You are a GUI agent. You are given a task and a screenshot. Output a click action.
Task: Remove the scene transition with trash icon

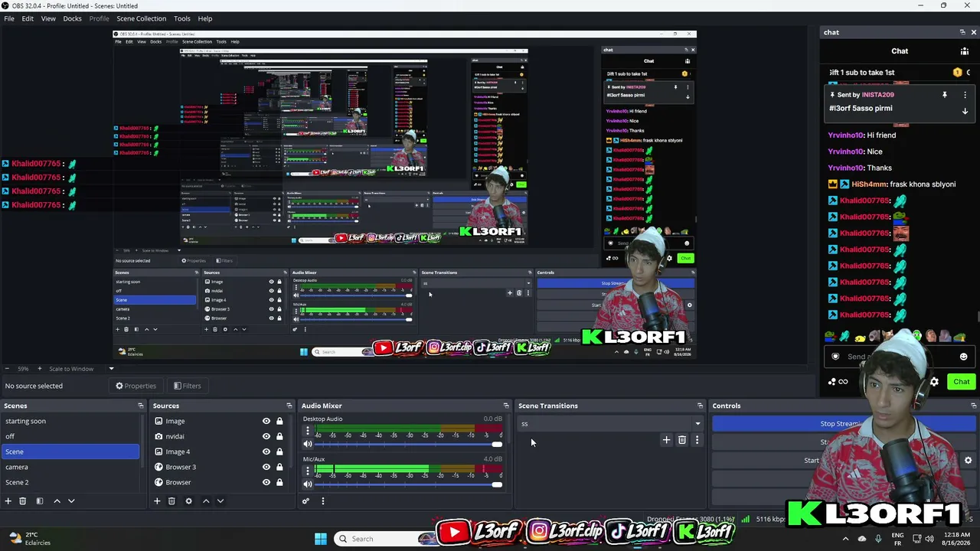click(682, 440)
